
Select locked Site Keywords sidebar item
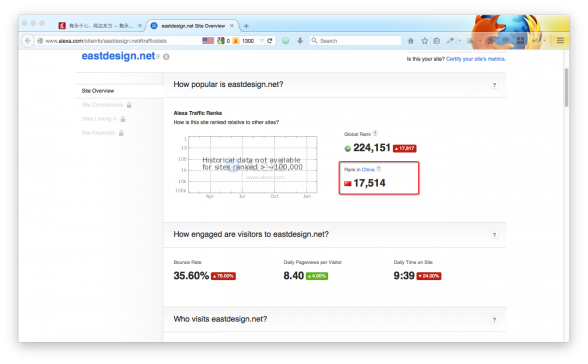tap(98, 133)
